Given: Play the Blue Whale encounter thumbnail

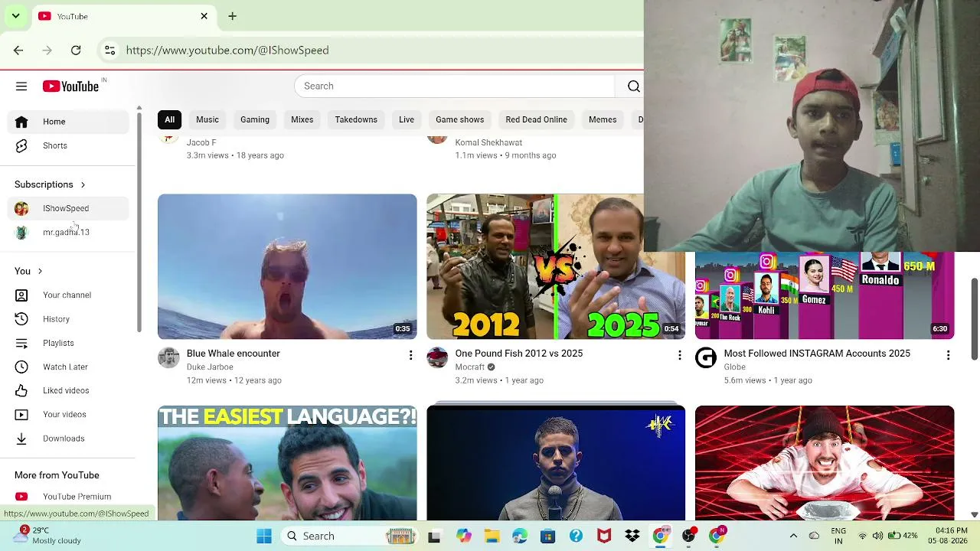Looking at the screenshot, I should (x=287, y=266).
